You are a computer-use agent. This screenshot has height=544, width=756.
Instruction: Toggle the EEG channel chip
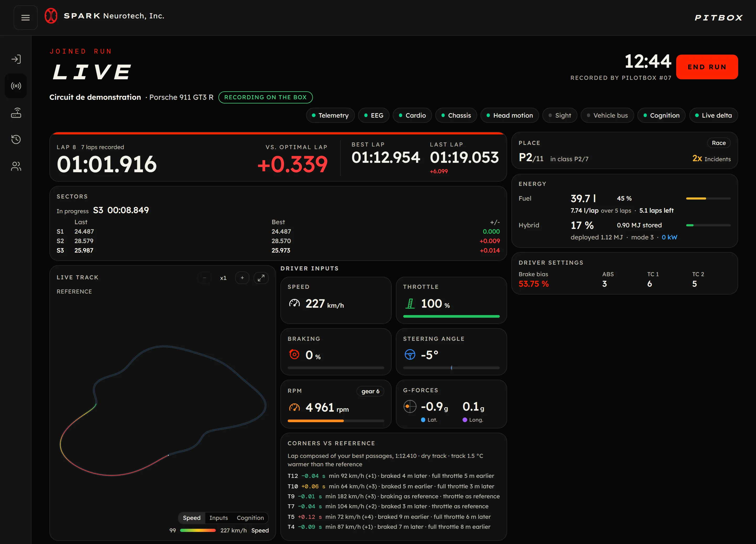point(374,115)
